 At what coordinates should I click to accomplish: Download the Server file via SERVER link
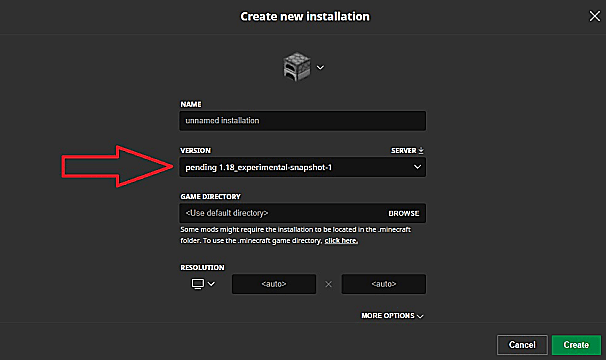pyautogui.click(x=407, y=150)
